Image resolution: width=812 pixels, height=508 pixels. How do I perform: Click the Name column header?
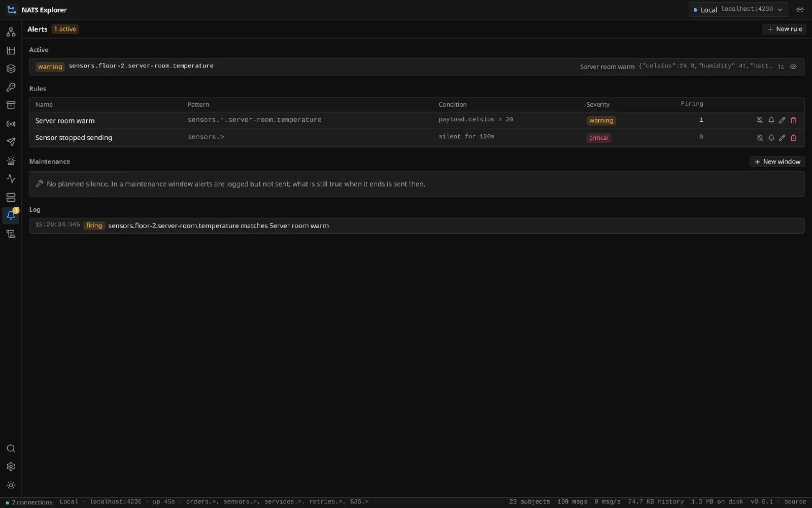tap(44, 105)
